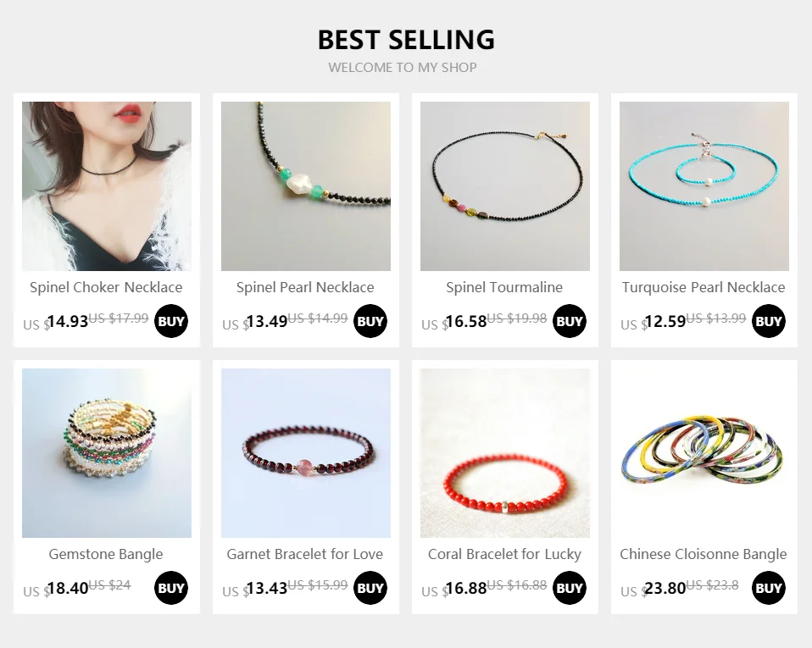Open the Turquoise Pearl Necklace image
The image size is (812, 648).
click(x=704, y=186)
